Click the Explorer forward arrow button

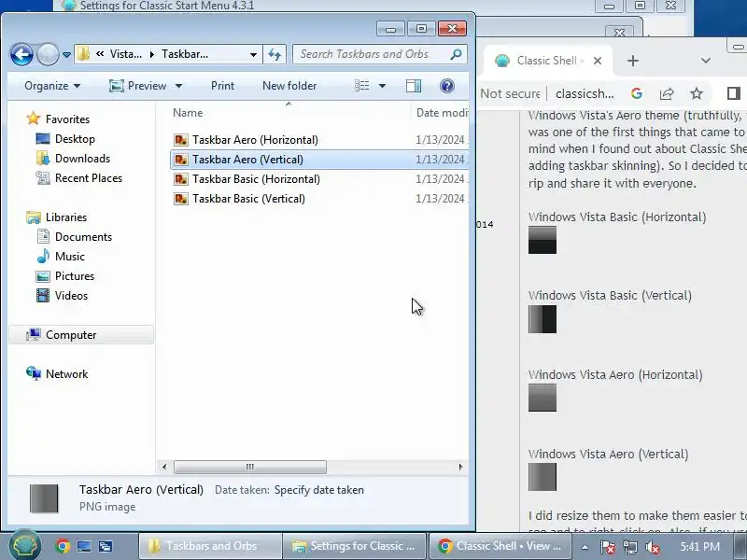(48, 54)
